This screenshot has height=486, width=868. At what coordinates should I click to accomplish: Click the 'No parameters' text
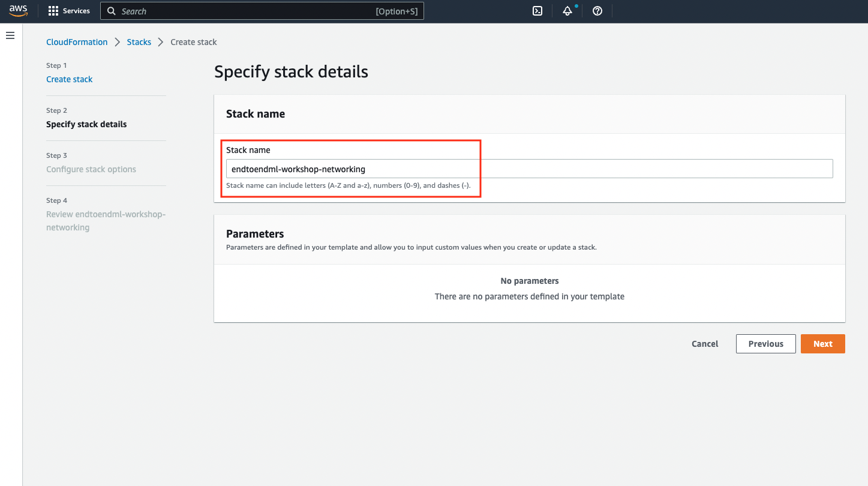[530, 281]
